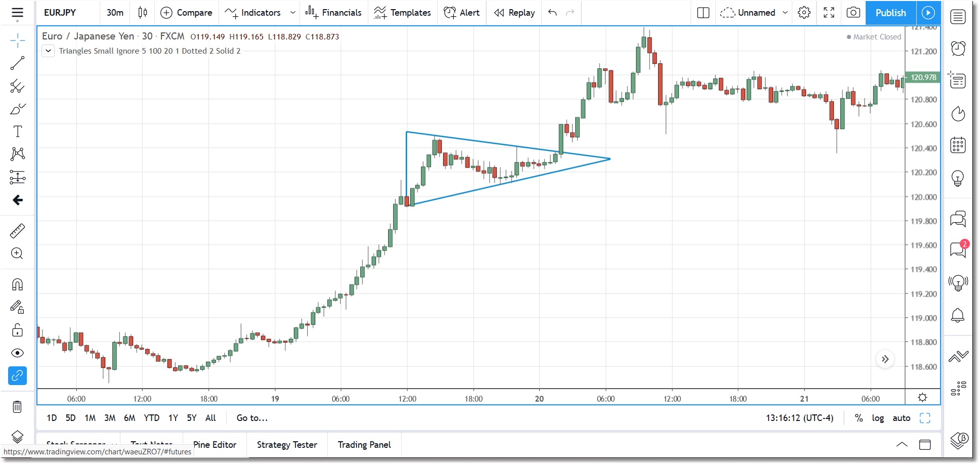Open the Trading Panel tab
This screenshot has width=980, height=465.
364,445
